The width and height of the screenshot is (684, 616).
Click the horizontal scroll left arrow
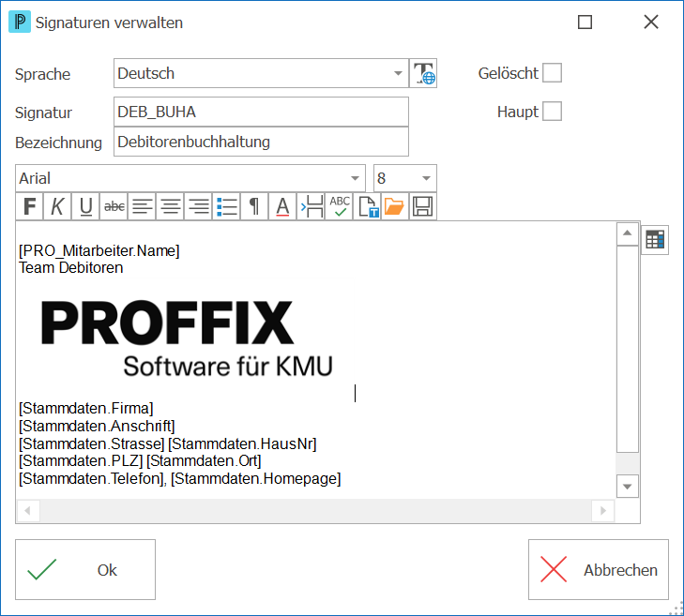pyautogui.click(x=28, y=510)
